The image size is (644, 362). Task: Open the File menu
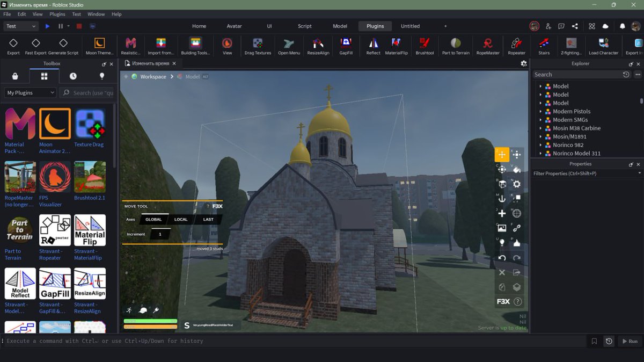coord(7,14)
